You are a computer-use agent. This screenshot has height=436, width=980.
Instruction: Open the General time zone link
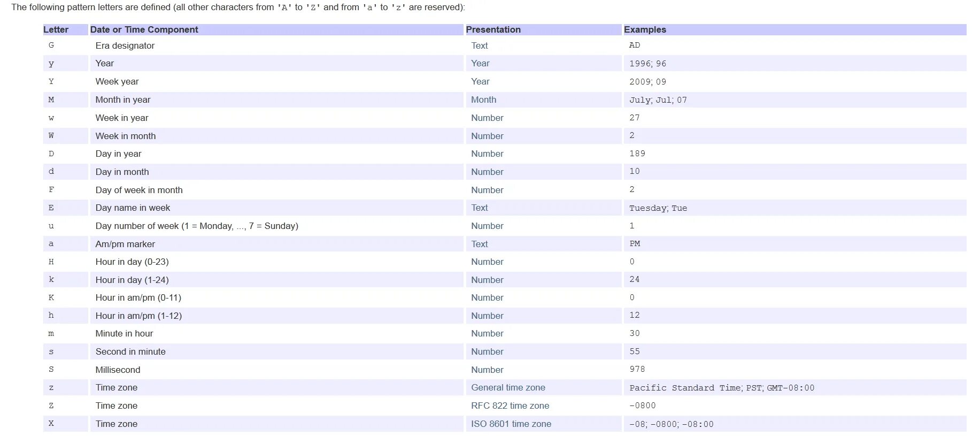[x=508, y=387]
